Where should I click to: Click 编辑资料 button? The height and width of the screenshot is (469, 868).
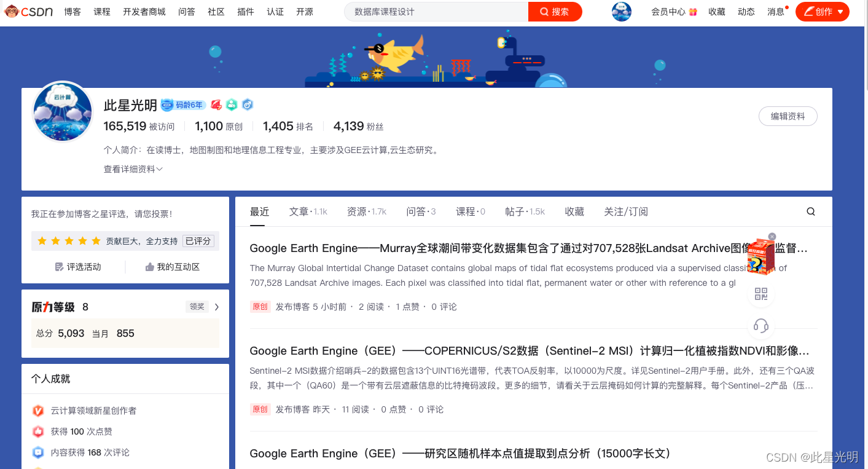pyautogui.click(x=788, y=116)
